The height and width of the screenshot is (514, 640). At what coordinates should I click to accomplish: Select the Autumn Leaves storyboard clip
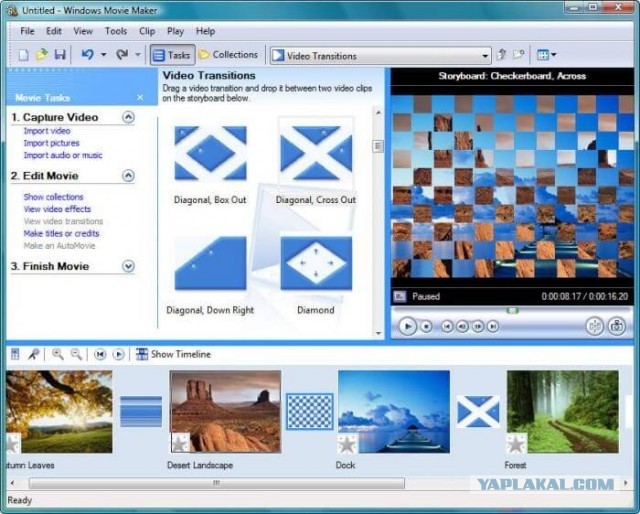59,412
